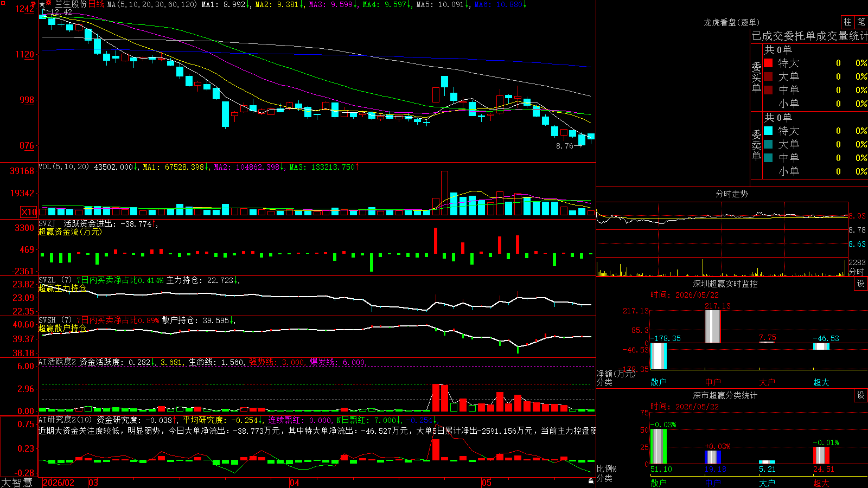Click the 05 month marker on the time axis
Viewport: 868px width, 488px height.
pos(487,483)
